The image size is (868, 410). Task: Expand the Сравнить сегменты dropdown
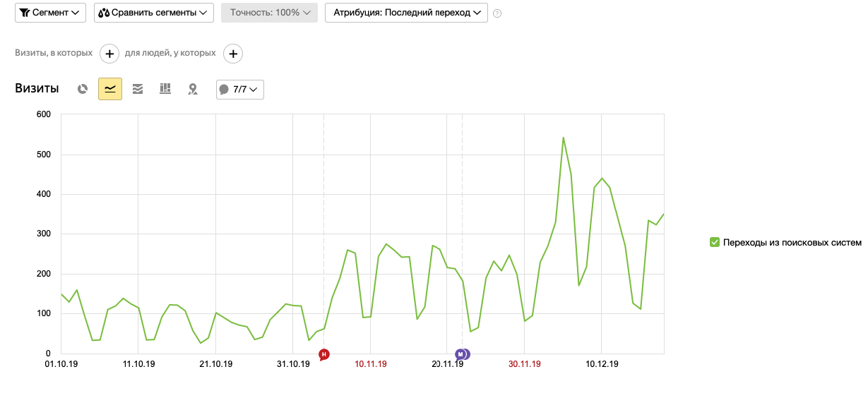point(154,13)
